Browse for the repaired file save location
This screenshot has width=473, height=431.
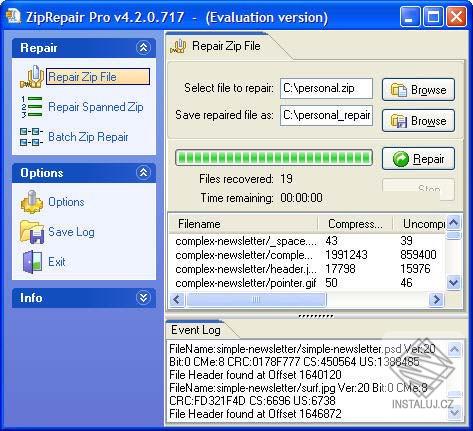point(418,121)
